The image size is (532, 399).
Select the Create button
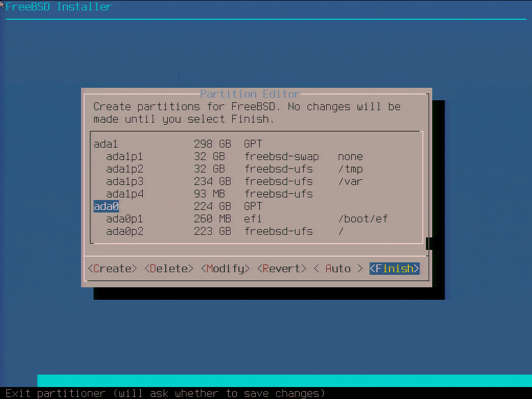[112, 269]
